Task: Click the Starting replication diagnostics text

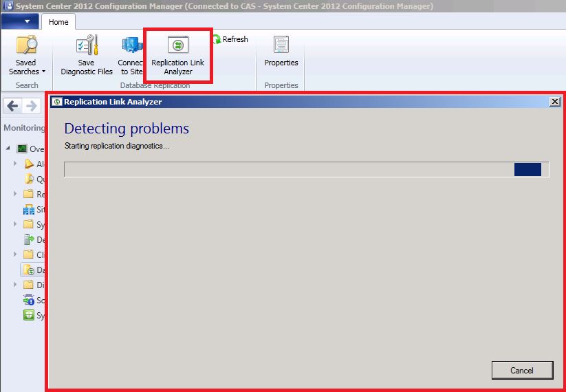Action: tap(117, 146)
